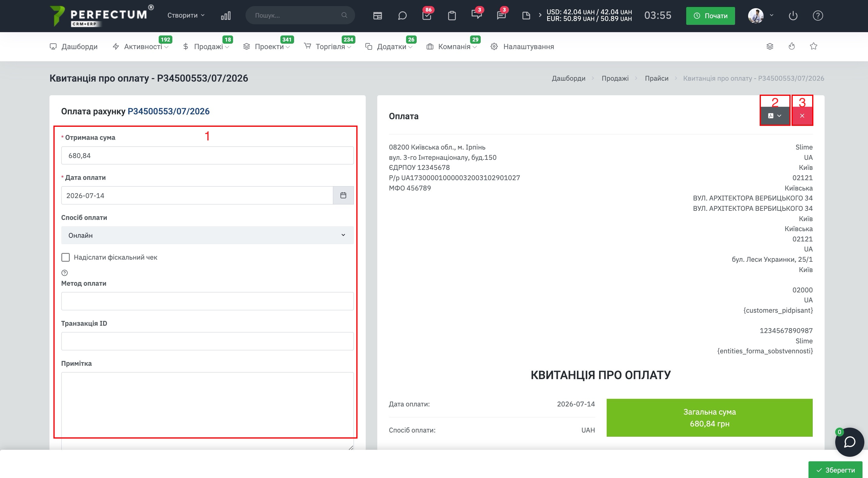Click the green Почати timer button

710,15
